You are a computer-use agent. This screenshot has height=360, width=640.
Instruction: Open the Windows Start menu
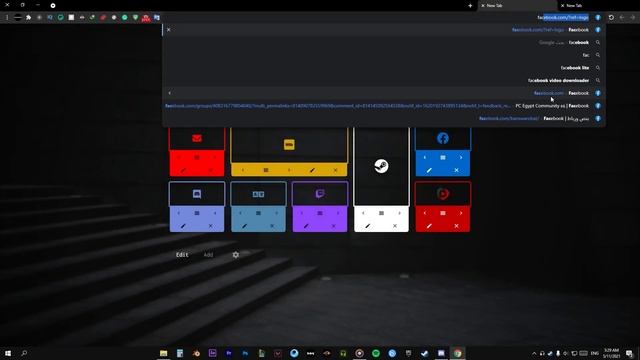pos(8,353)
